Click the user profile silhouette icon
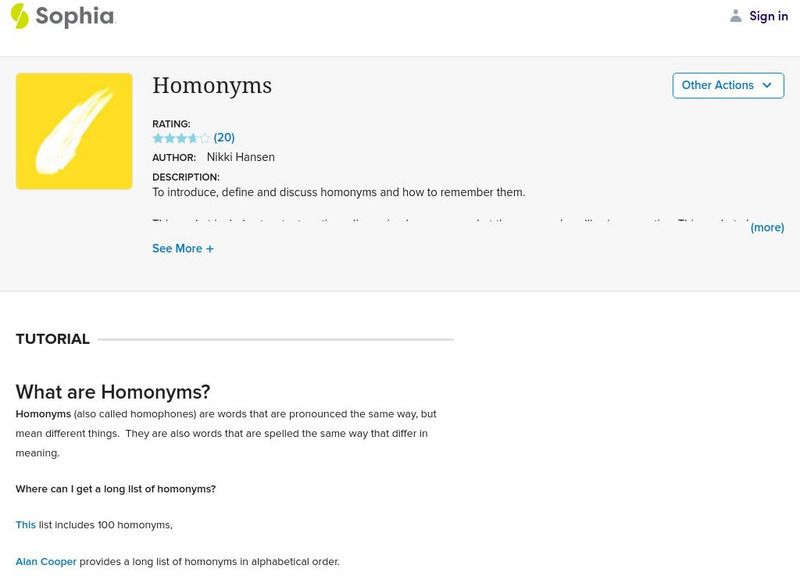Viewport: 800px width, 576px height. (736, 16)
